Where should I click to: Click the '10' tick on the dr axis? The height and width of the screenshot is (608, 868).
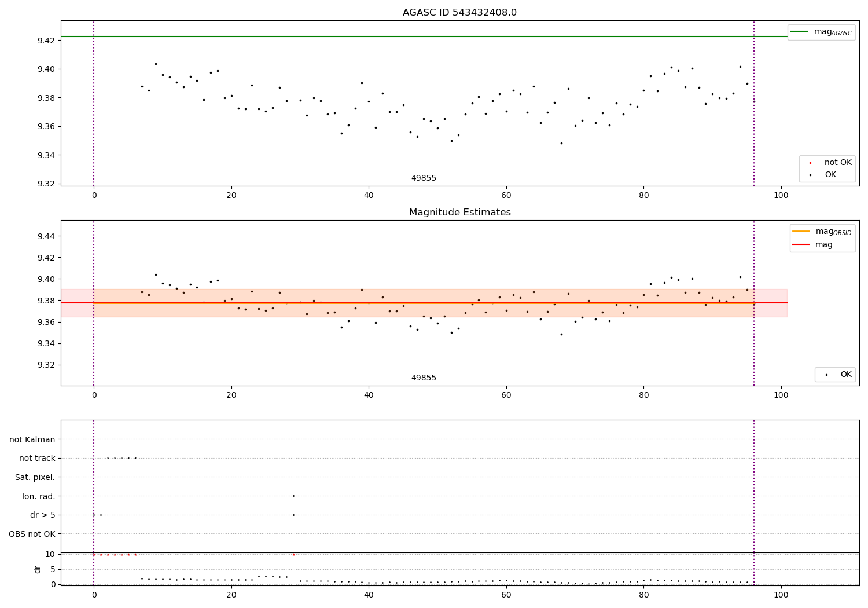[50, 554]
